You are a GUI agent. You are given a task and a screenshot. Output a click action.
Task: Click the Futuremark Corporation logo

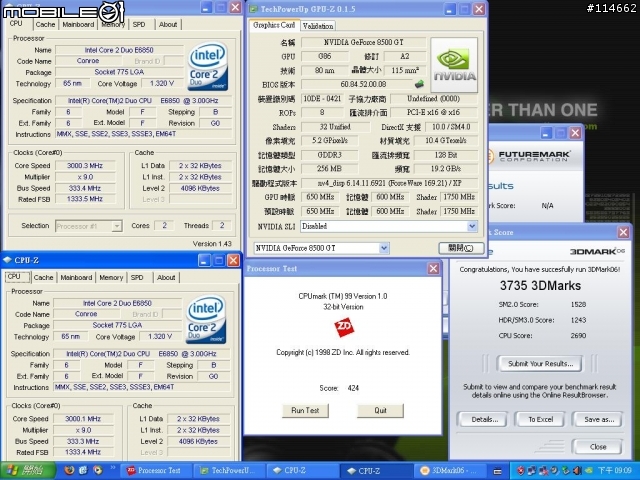[529, 156]
